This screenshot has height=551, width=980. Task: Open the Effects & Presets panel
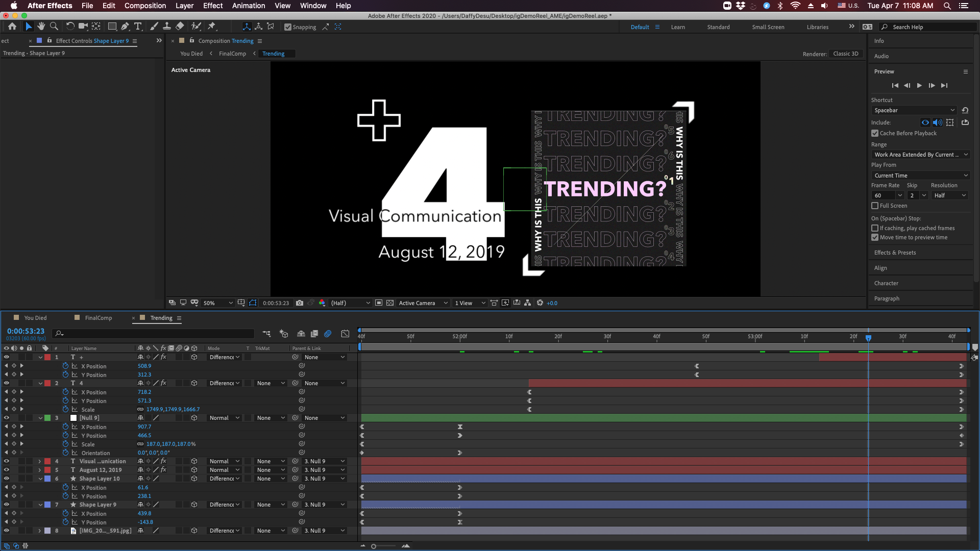coord(895,253)
